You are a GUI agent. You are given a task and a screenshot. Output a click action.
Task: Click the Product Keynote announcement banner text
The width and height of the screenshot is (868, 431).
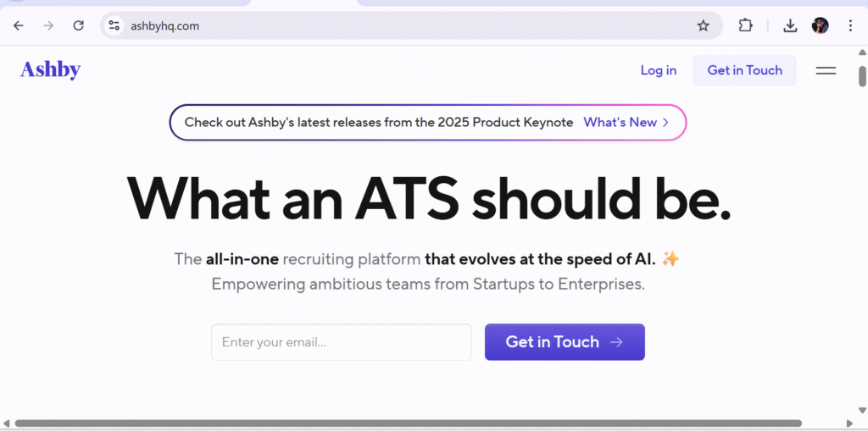pyautogui.click(x=379, y=122)
